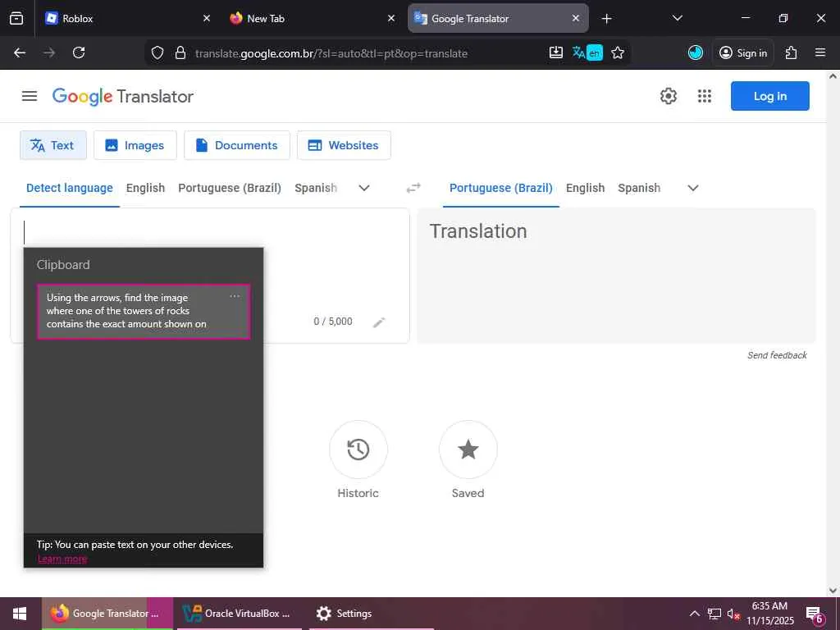Click the blue Log in button
The image size is (840, 630).
(x=769, y=96)
